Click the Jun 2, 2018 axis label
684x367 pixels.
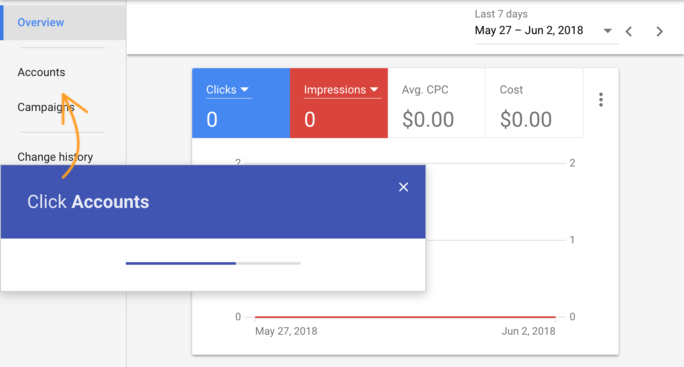pyautogui.click(x=528, y=331)
